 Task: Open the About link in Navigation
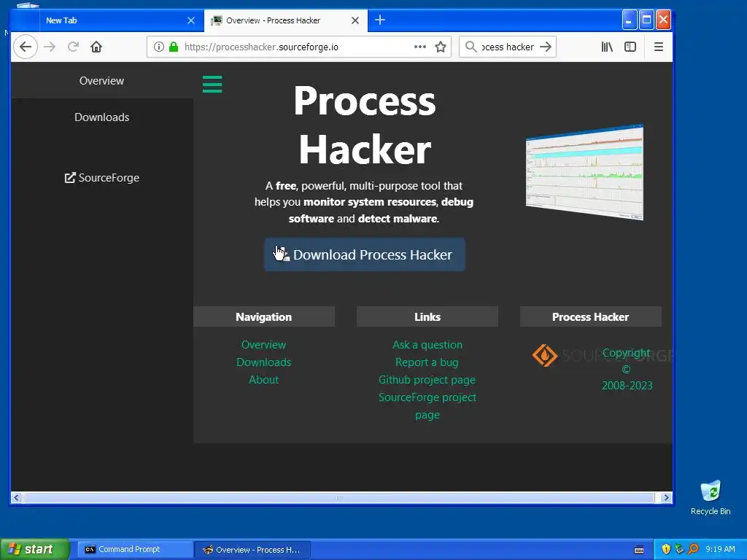(x=263, y=380)
